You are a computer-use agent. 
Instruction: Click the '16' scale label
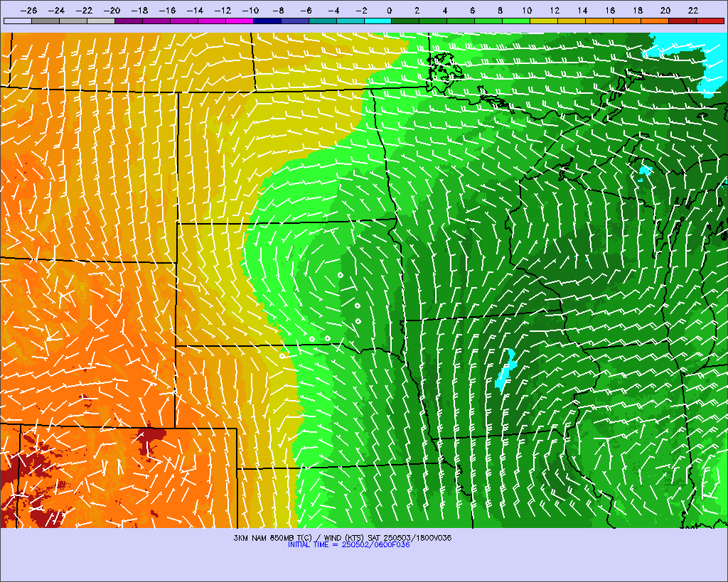(x=611, y=10)
